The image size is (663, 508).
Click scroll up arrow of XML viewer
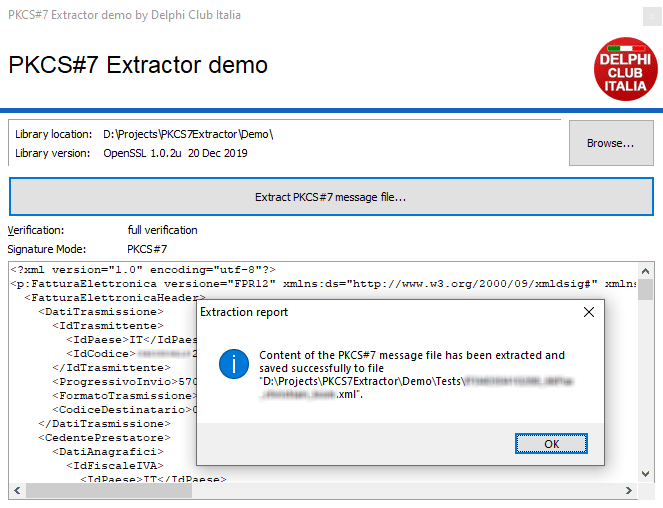tap(645, 271)
